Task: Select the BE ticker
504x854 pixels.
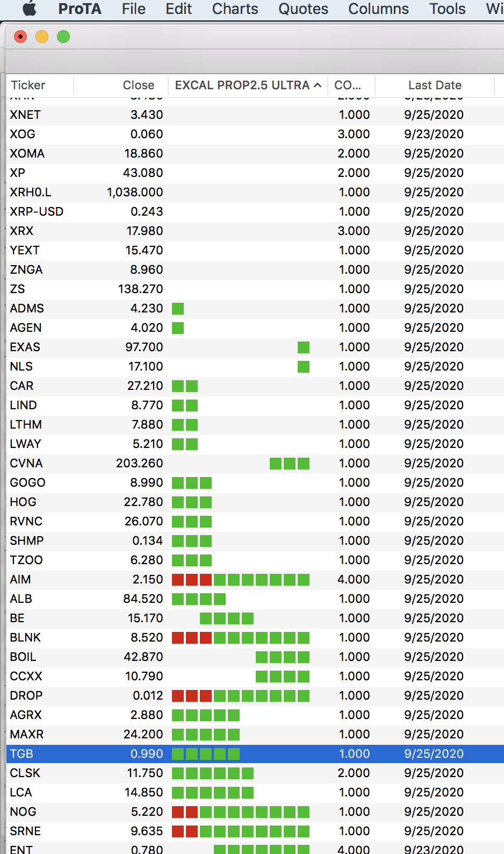Action: coord(17,618)
